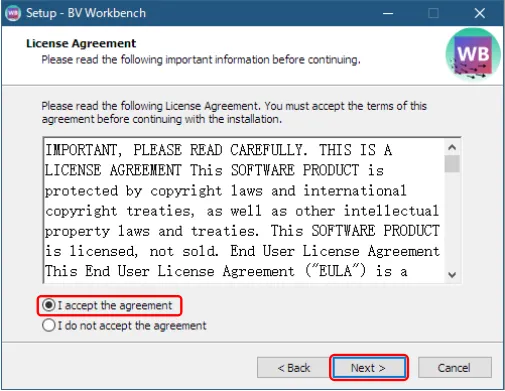Image resolution: width=505 pixels, height=391 pixels.
Task: Click 'IMPORTANT, PLEASE READ CAREFULLY' line
Action: click(174, 150)
